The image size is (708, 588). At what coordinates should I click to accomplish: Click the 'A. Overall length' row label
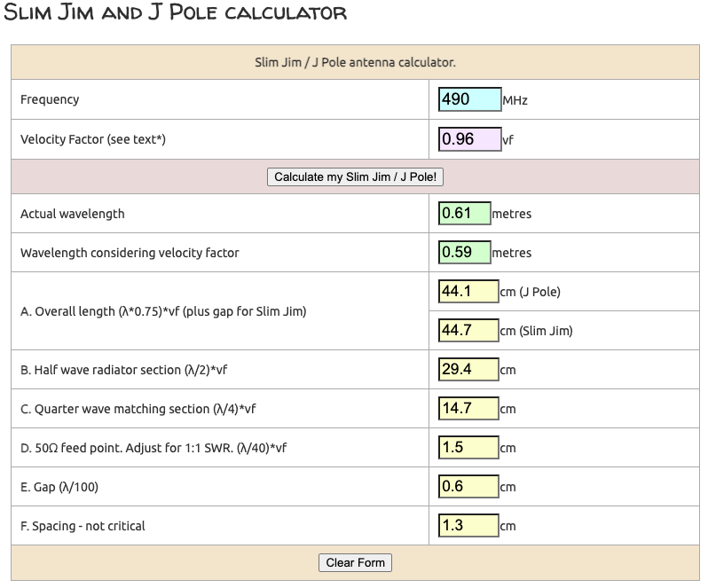click(x=163, y=311)
